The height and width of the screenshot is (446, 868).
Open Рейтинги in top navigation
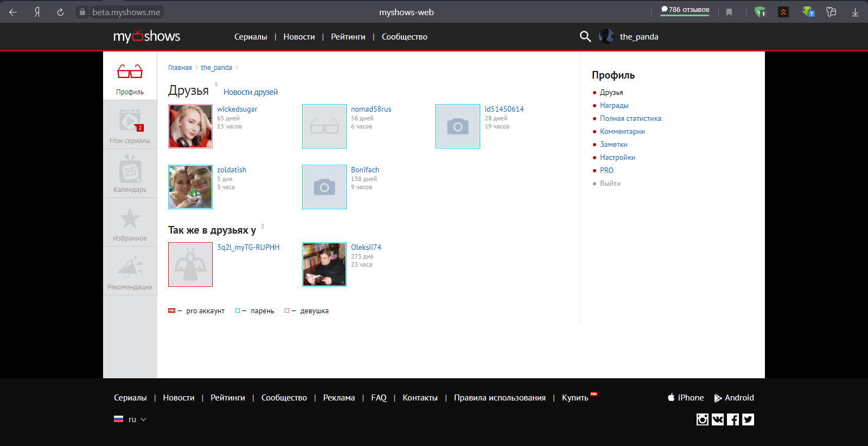point(348,37)
